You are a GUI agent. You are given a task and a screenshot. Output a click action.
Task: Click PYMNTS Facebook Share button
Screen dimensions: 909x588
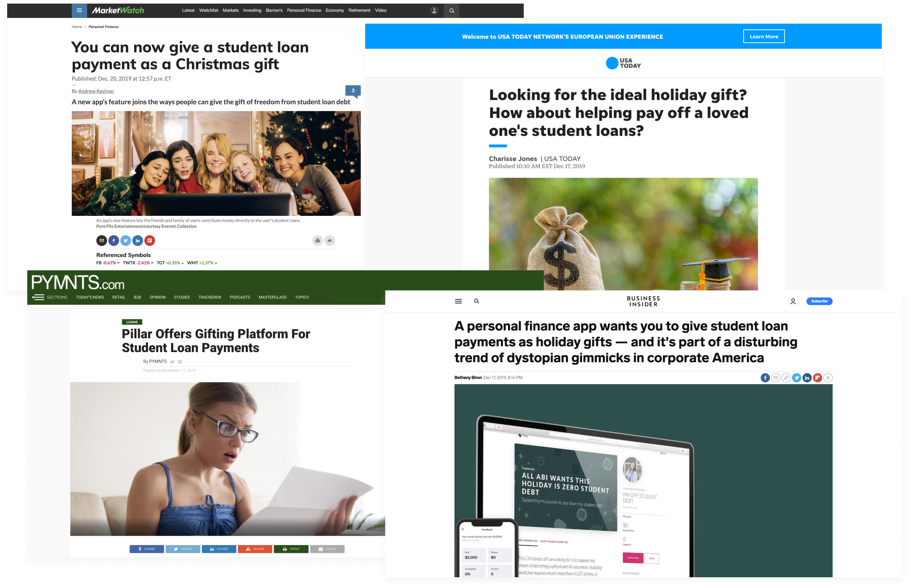click(x=147, y=549)
